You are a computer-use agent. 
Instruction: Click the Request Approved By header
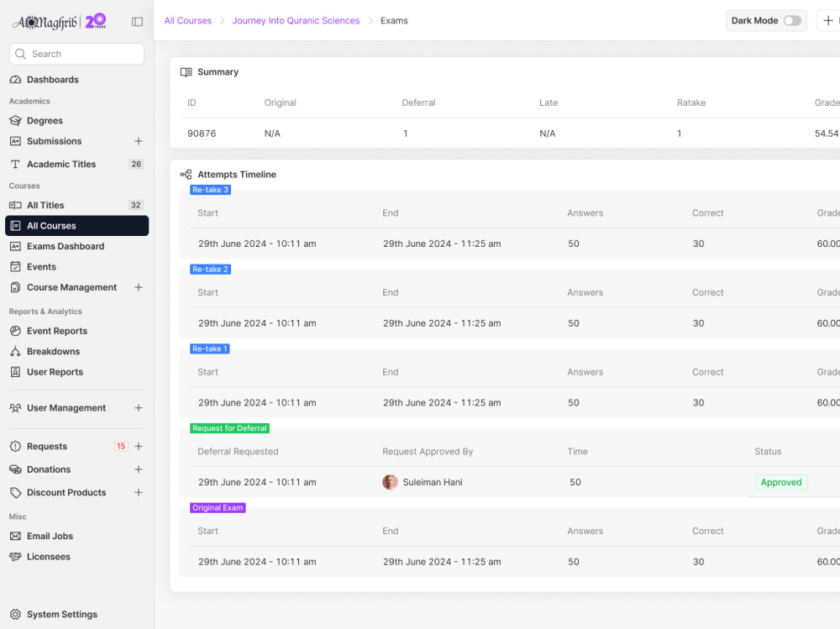pyautogui.click(x=428, y=452)
